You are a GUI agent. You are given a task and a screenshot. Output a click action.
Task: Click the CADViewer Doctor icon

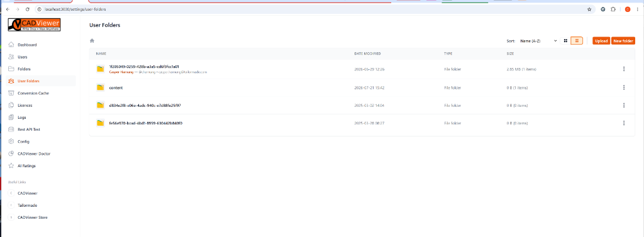(x=11, y=153)
